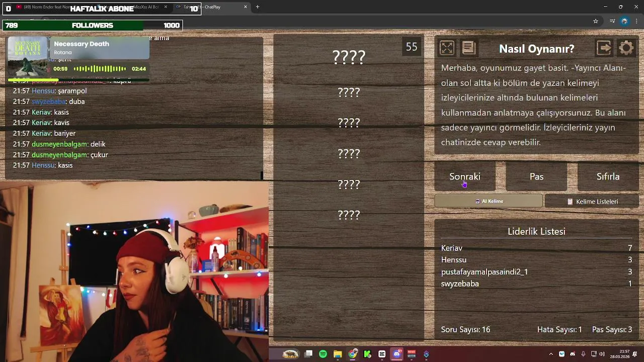Click chat message 'Henssu: kasis'

(x=43, y=165)
